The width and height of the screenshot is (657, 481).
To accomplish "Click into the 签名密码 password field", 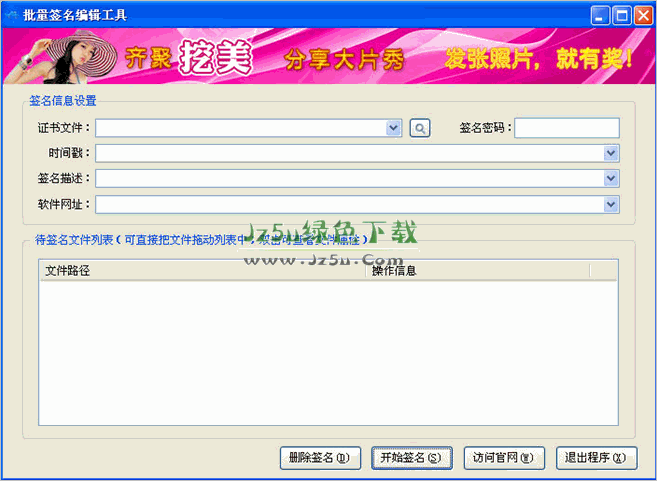I will pos(566,128).
